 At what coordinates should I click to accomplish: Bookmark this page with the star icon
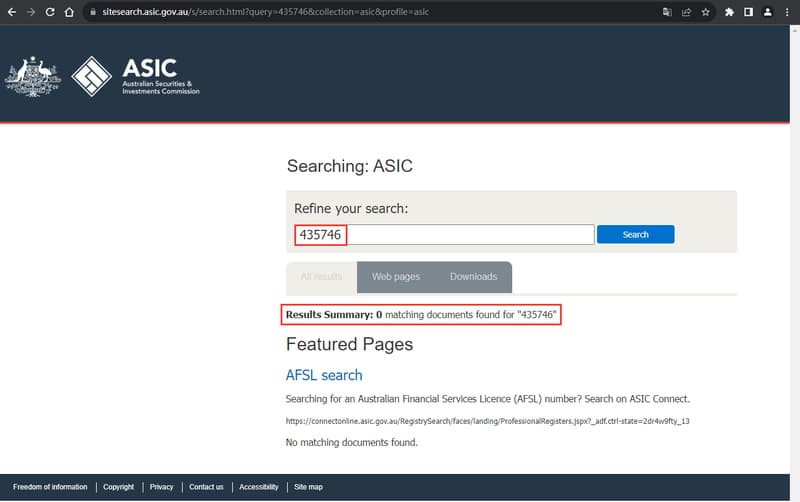[x=705, y=12]
